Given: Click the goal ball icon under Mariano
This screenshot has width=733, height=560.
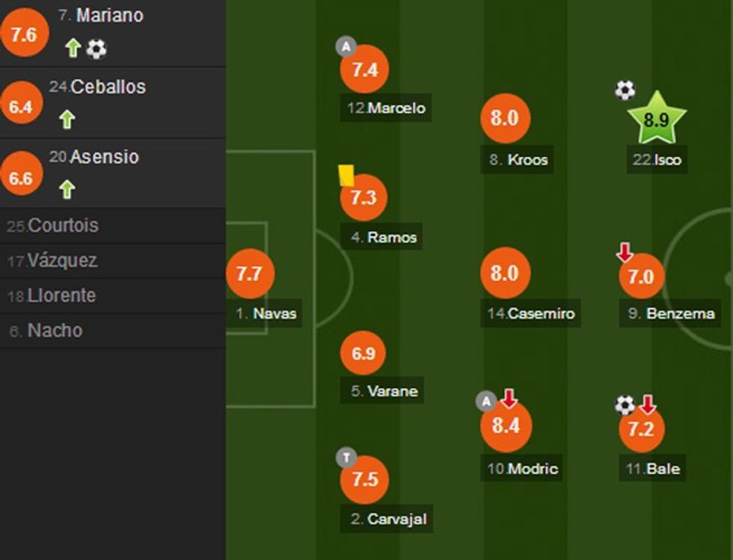Looking at the screenshot, I should pos(96,49).
